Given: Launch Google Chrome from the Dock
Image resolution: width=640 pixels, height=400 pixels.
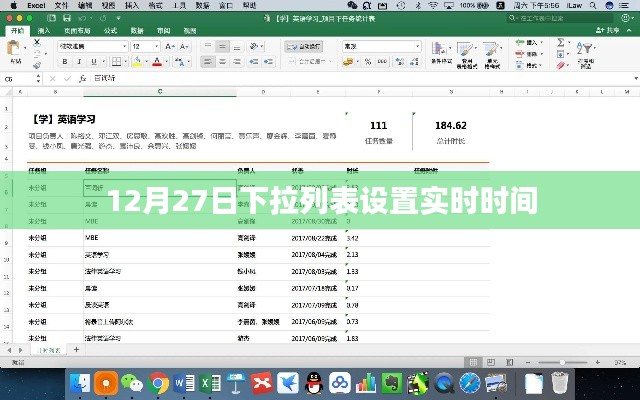Looking at the screenshot, I should (x=159, y=383).
